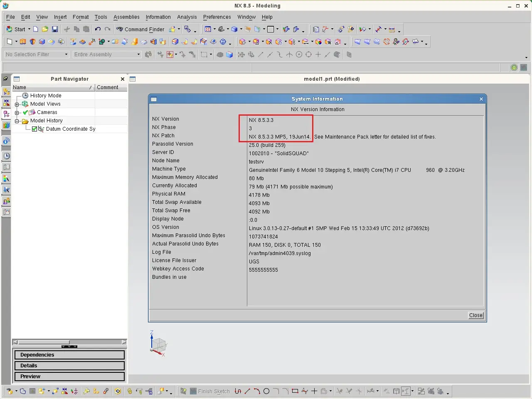Select the Profile sketch curve tool
The image size is (532, 399).
click(238, 391)
